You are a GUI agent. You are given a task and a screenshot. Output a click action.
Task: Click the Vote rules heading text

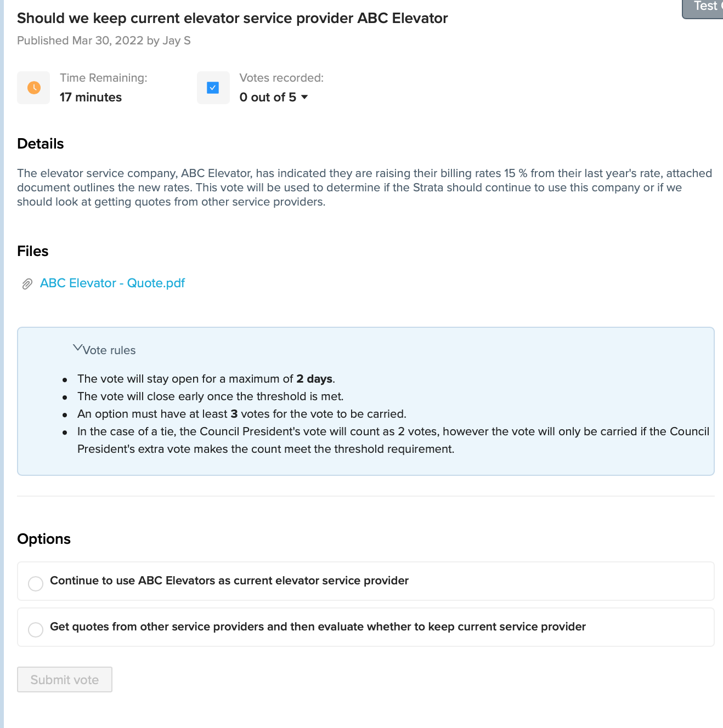pyautogui.click(x=109, y=350)
